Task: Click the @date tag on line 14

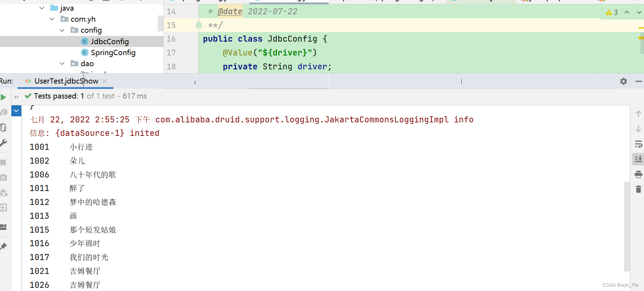Action: point(230,11)
